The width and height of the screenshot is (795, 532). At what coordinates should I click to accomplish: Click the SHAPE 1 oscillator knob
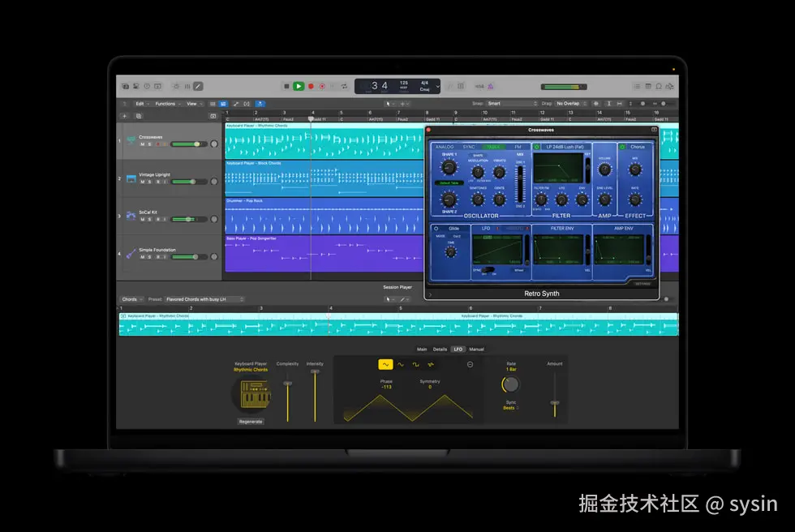tap(449, 167)
